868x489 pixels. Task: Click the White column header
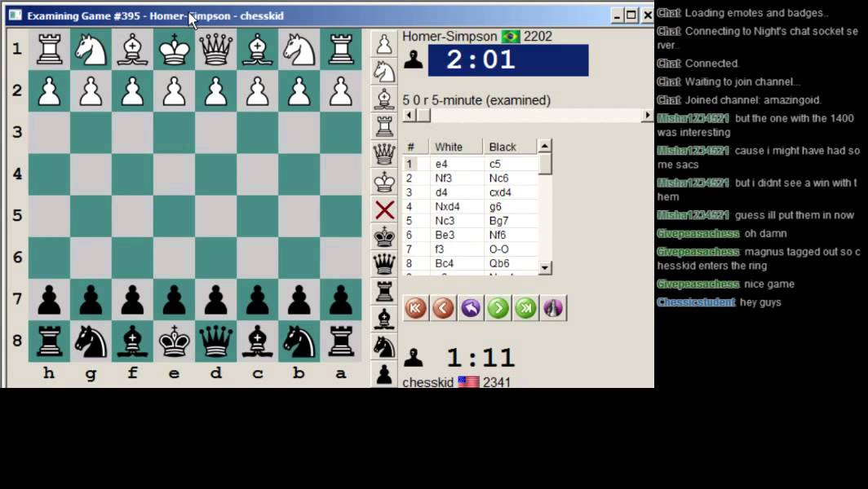456,148
